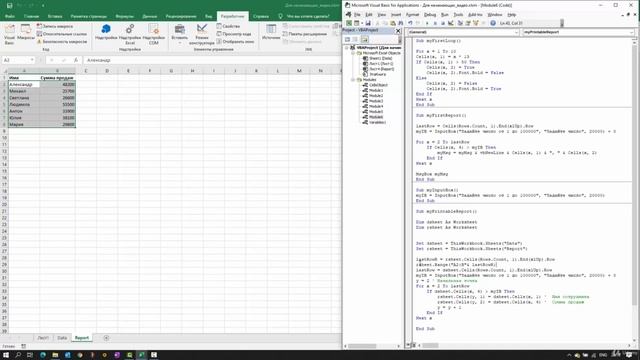Viewport: 640px width, 360px height.
Task: Open the Macros dialog in Excel ribbon
Action: click(26, 33)
